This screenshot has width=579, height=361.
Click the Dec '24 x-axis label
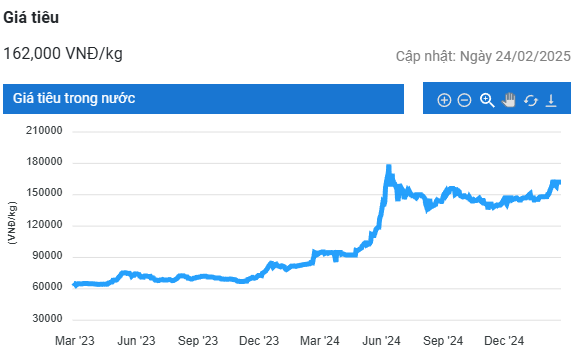click(504, 340)
